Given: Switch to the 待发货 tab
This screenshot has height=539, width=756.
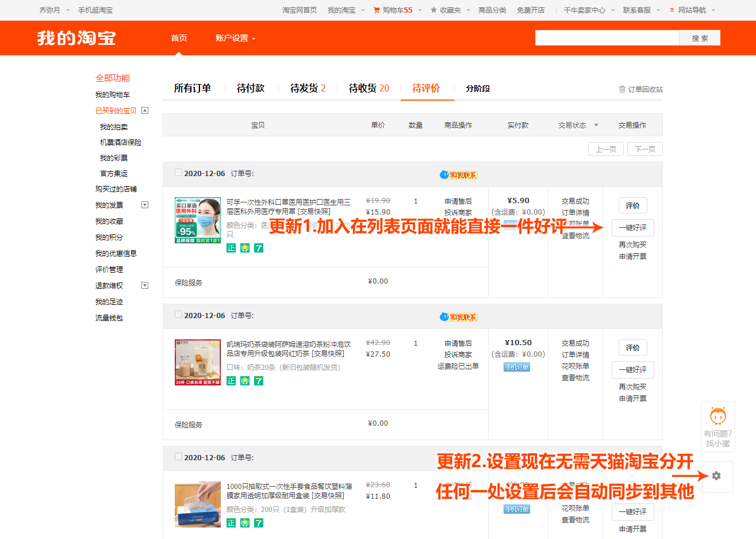Looking at the screenshot, I should pyautogui.click(x=308, y=88).
